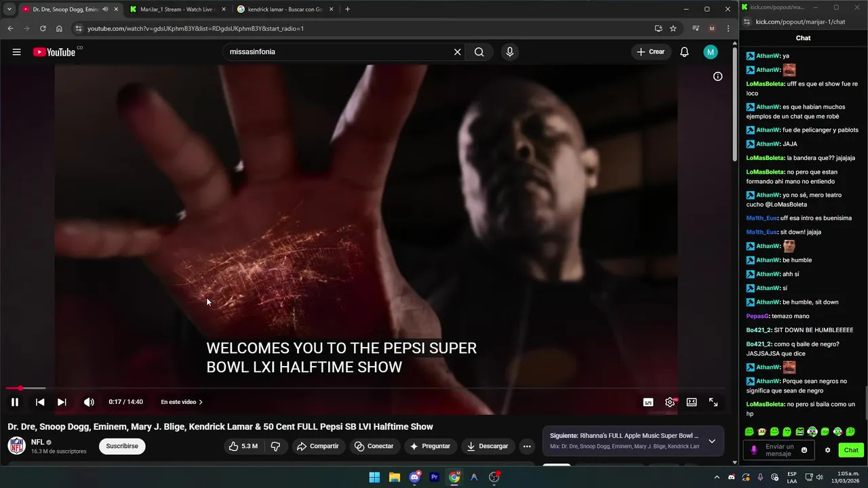868x488 pixels.
Task: Skip to the previous video
Action: pyautogui.click(x=40, y=402)
